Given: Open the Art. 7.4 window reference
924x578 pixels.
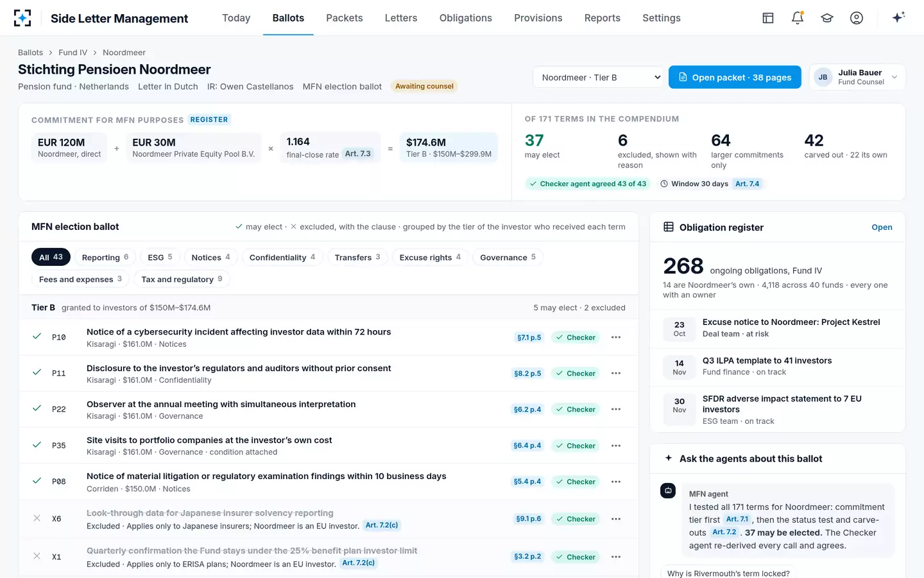Looking at the screenshot, I should (747, 184).
